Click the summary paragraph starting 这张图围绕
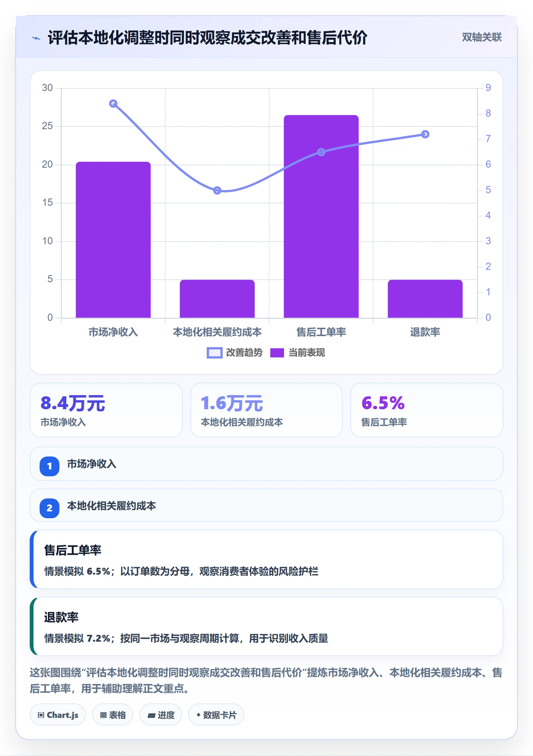Image resolution: width=533 pixels, height=756 pixels. point(266,681)
